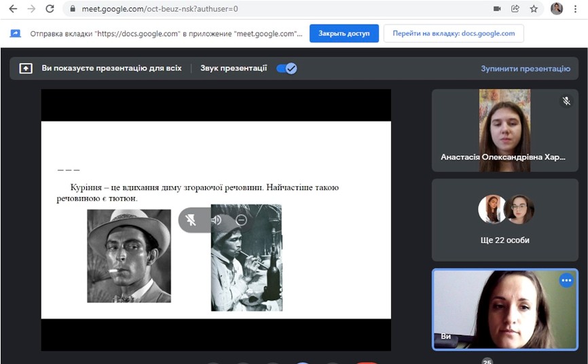Click the circled minus icon on the slide overlay
The image size is (588, 364).
(x=241, y=220)
